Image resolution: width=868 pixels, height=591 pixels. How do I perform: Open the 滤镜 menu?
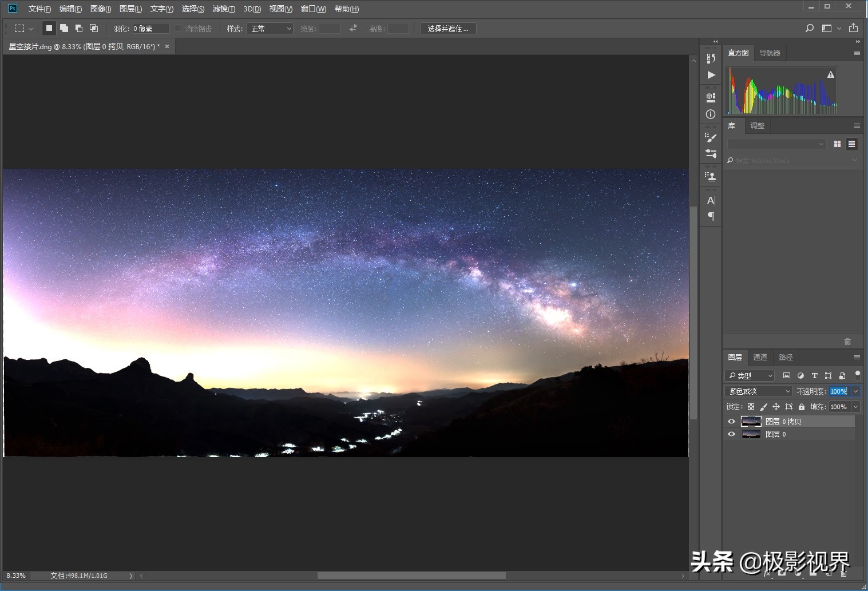223,9
